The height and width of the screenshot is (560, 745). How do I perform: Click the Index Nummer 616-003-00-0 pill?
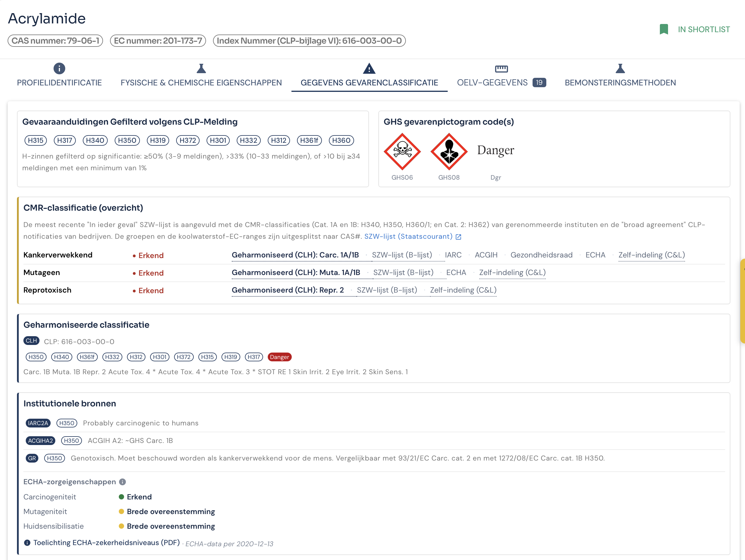[309, 41]
